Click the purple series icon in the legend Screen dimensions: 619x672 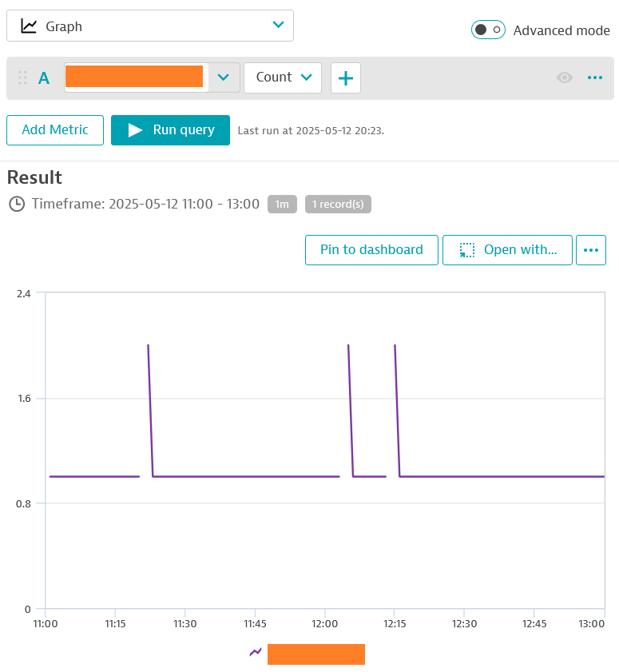point(256,652)
